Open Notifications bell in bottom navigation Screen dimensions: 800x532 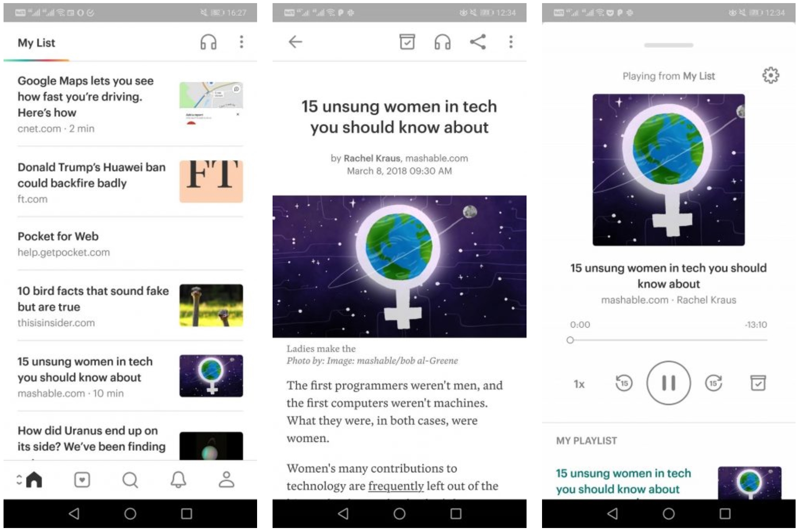178,480
